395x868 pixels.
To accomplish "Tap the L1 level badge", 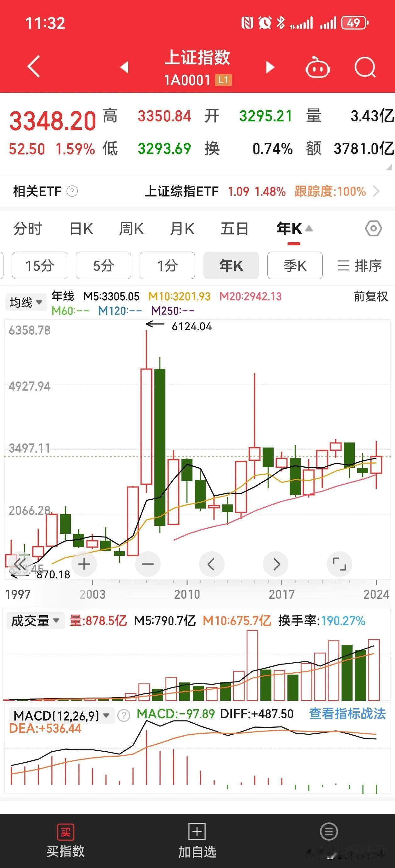I will coord(224,80).
